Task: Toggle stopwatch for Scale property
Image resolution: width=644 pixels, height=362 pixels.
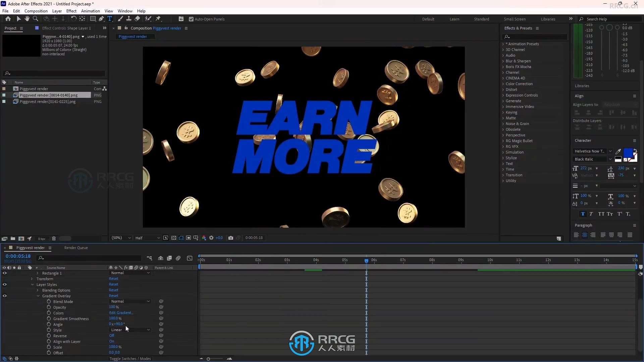Action: click(x=49, y=347)
